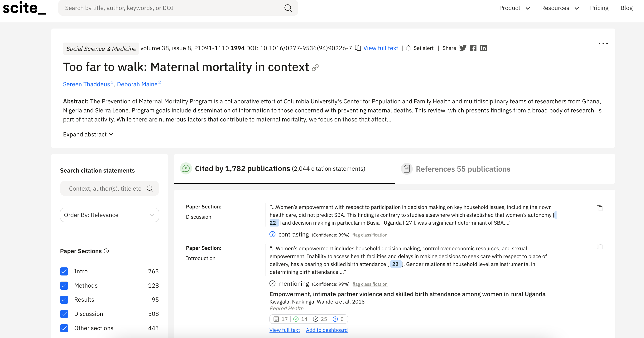
Task: Share the paper on Facebook
Action: pos(473,48)
